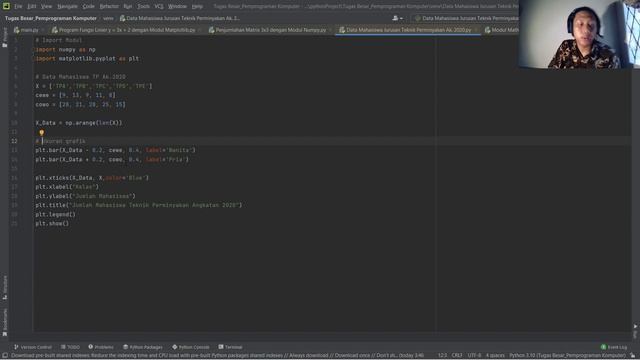The height and width of the screenshot is (360, 640).
Task: Click the cursor position 12:2 indicator
Action: [442, 356]
